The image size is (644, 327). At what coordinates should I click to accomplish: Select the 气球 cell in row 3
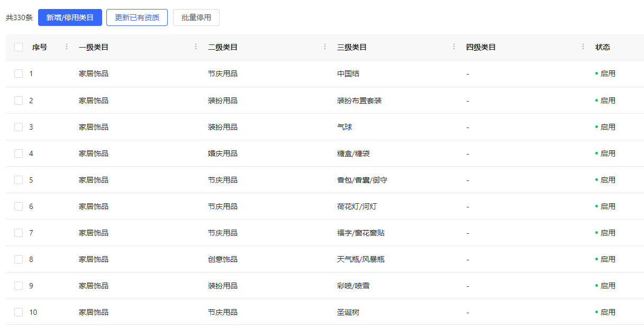pyautogui.click(x=344, y=127)
